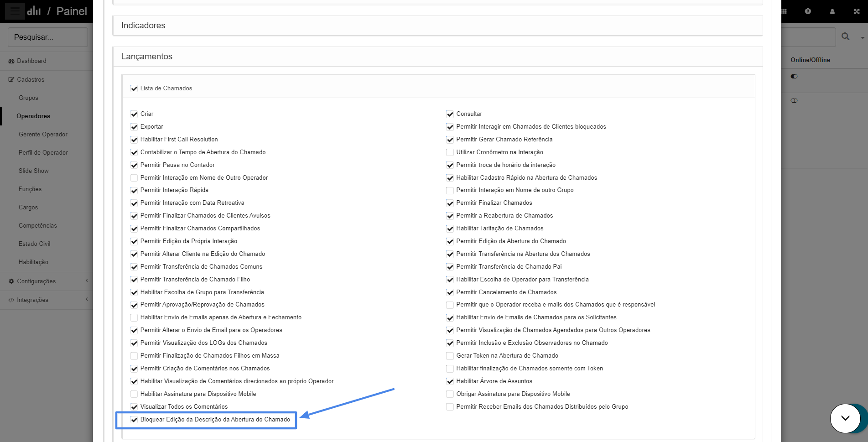
Task: Select Operadores in the sidebar
Action: pyautogui.click(x=33, y=116)
